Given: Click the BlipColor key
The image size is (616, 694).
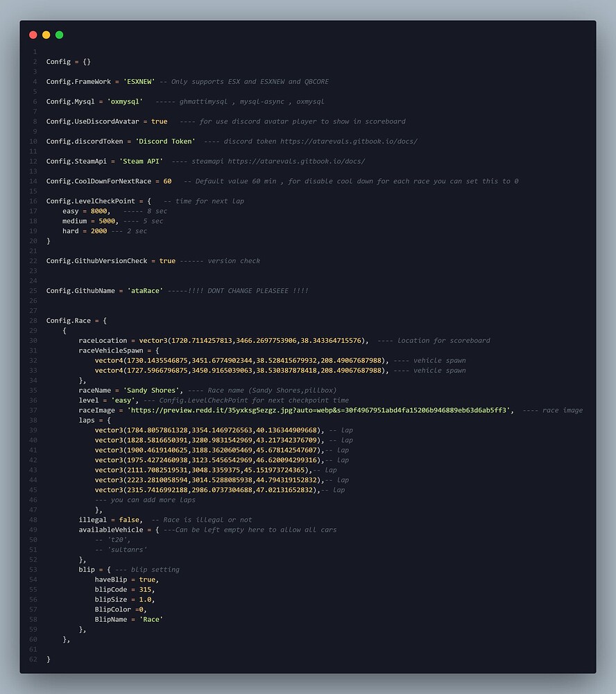Looking at the screenshot, I should (113, 609).
